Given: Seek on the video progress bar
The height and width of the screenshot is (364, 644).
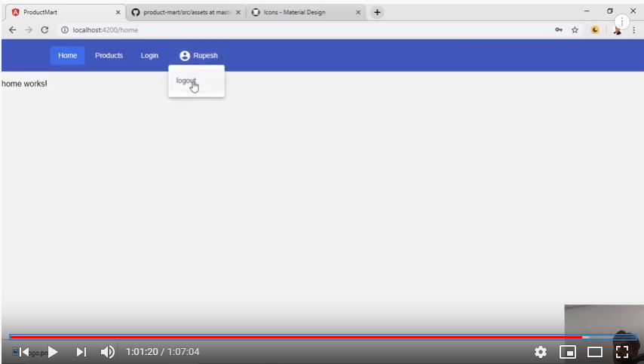Looking at the screenshot, I should click(302, 337).
